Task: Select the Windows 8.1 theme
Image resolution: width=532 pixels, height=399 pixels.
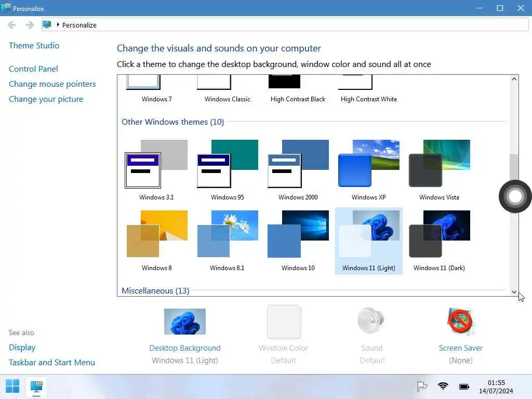Action: coord(228,241)
